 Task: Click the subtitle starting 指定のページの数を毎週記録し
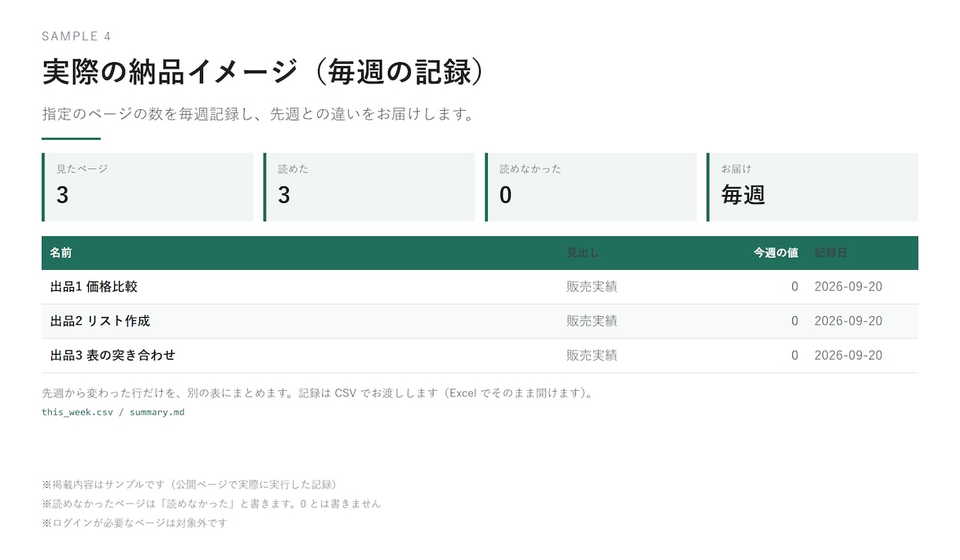pos(259,114)
